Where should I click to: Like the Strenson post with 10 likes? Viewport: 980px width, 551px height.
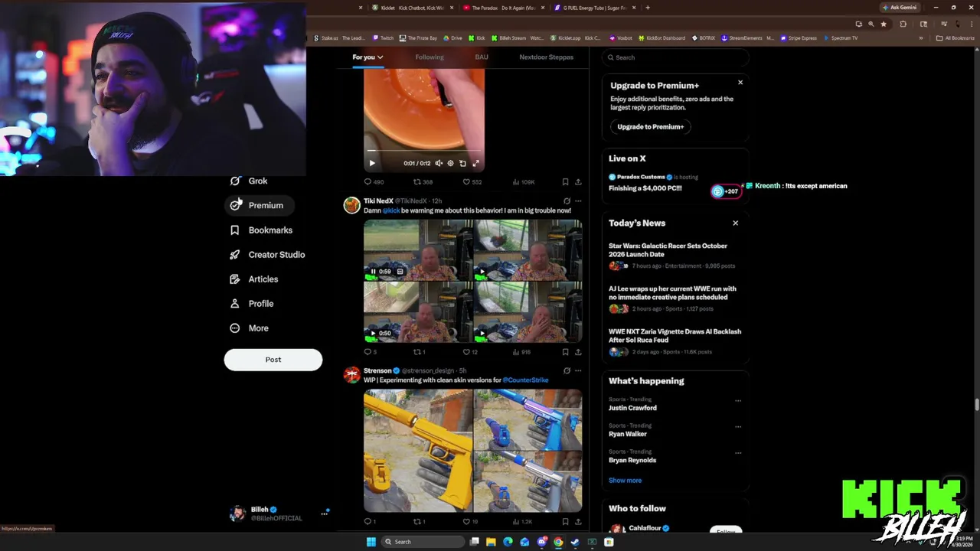click(470, 522)
